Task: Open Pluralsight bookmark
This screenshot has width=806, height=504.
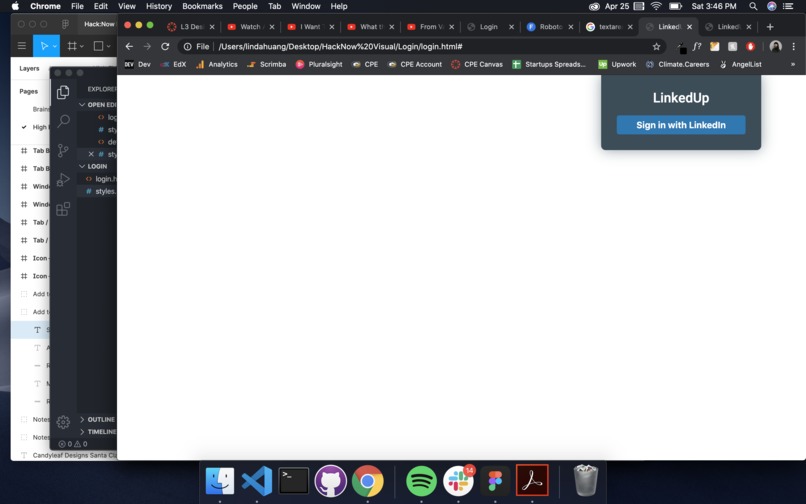Action: 319,64
